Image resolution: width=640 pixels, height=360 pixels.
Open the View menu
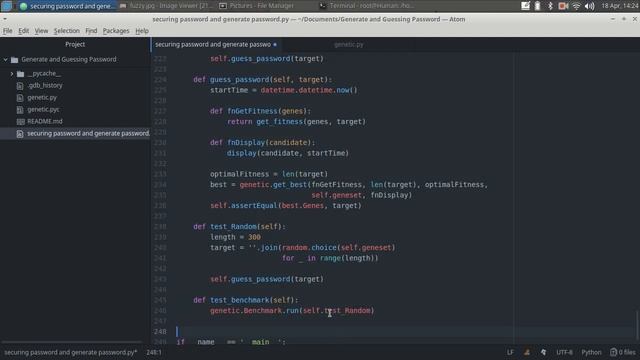[41, 31]
